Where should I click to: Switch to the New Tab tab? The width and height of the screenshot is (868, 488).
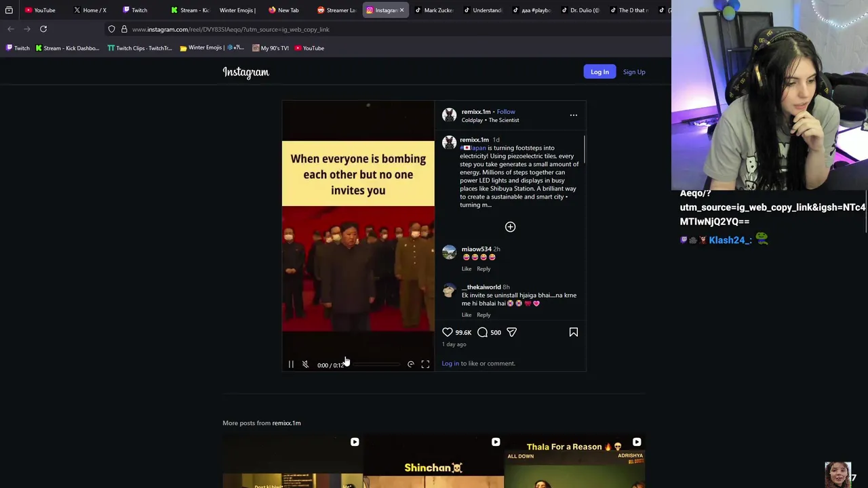tap(287, 10)
